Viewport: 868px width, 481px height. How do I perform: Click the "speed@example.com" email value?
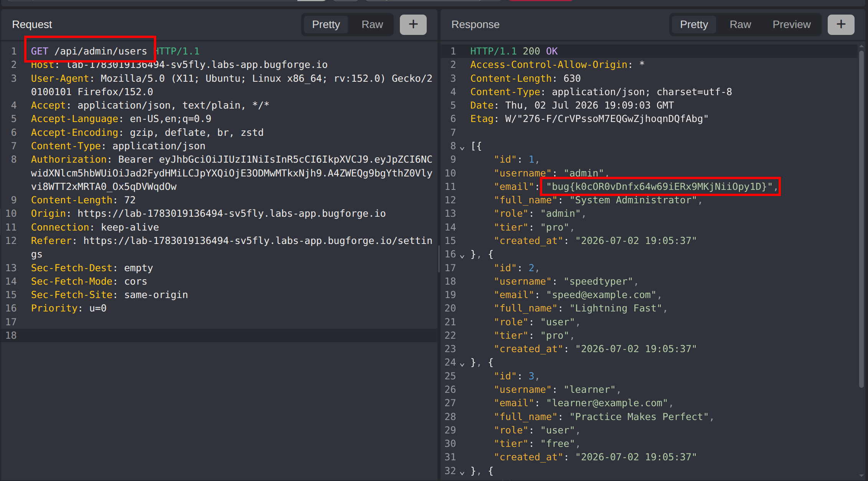[x=601, y=295]
